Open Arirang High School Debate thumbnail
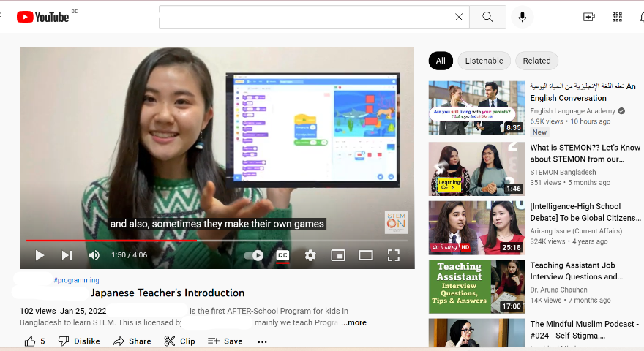The image size is (644, 351). coord(477,228)
